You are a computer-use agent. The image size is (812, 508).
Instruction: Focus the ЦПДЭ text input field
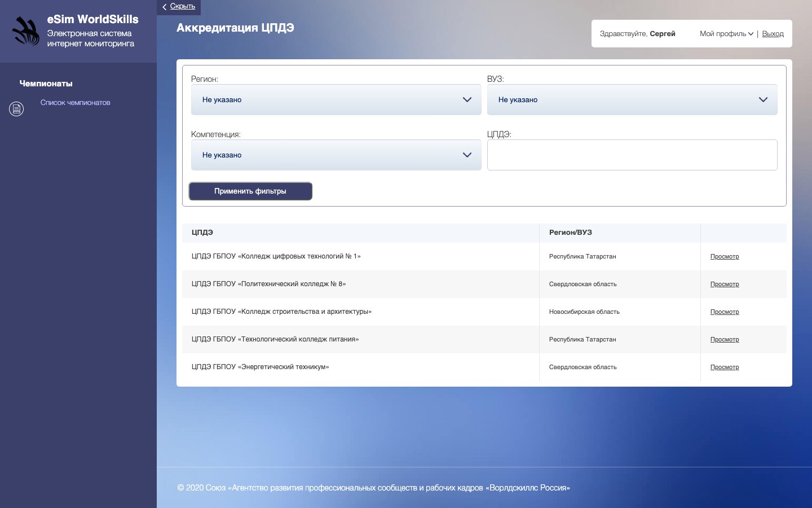pyautogui.click(x=632, y=155)
